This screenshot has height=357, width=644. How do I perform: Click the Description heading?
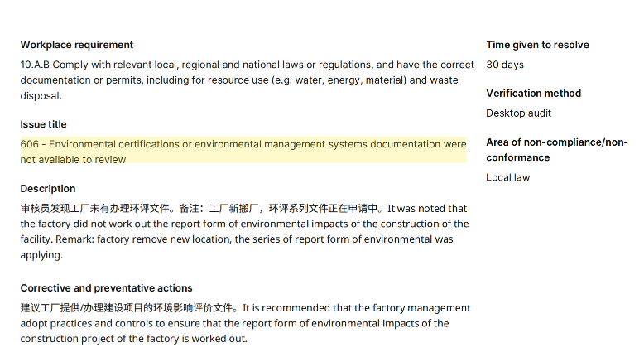point(48,189)
